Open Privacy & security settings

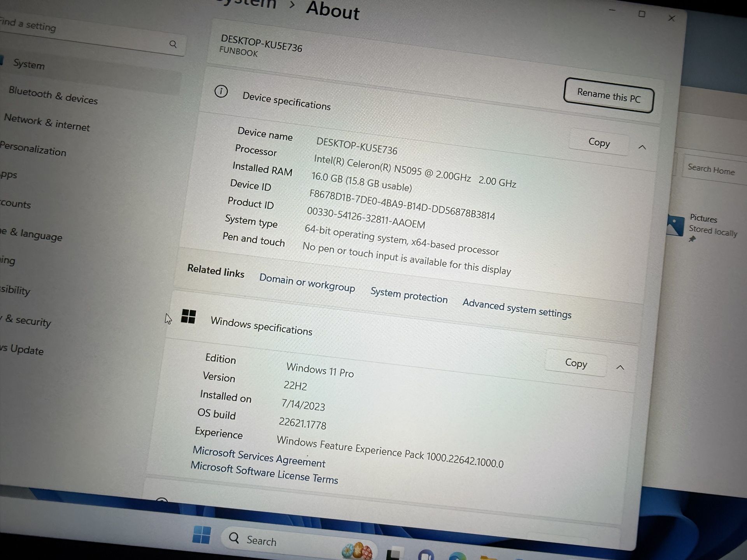click(x=26, y=320)
